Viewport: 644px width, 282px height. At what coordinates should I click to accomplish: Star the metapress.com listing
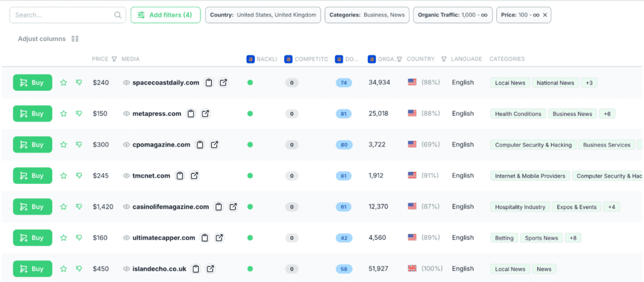[64, 114]
